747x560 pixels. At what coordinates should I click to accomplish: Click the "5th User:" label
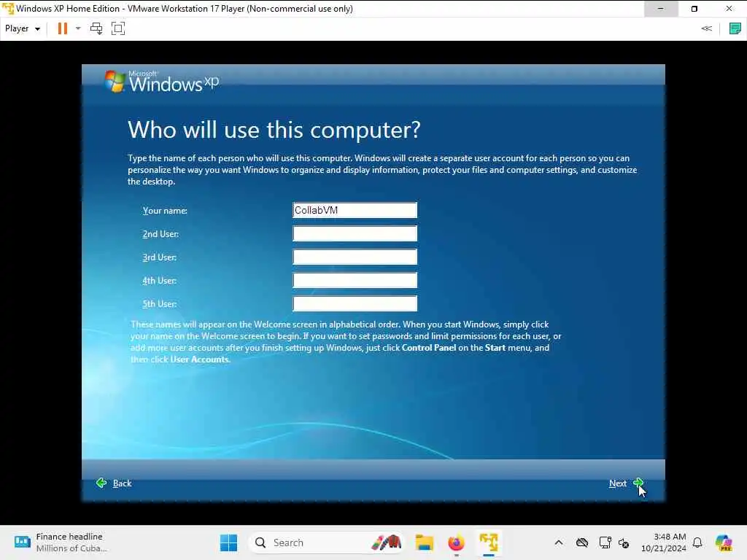[x=160, y=304]
